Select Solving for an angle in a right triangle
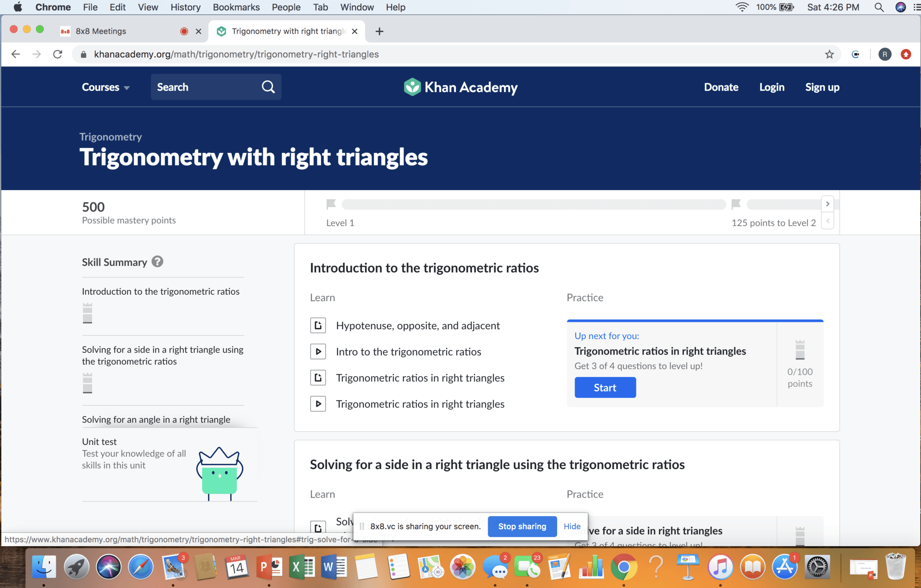921x588 pixels. (x=156, y=419)
